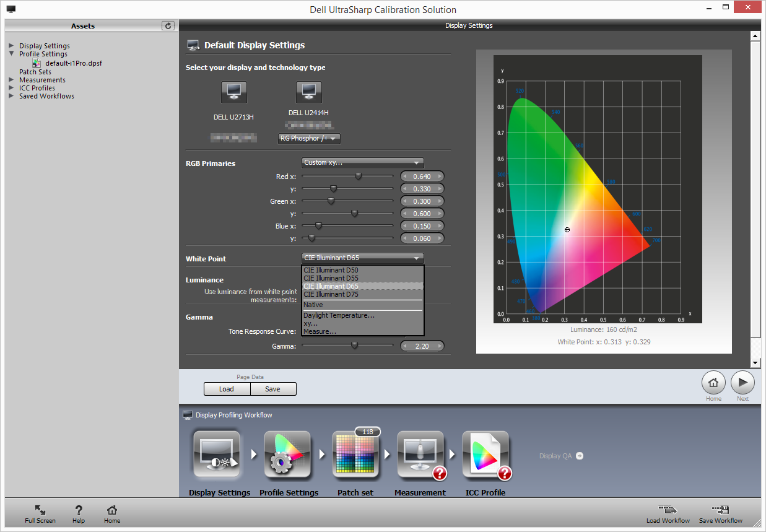Click the default-i1Pro.dpsf file icon
The width and height of the screenshot is (766, 532).
pyautogui.click(x=37, y=63)
